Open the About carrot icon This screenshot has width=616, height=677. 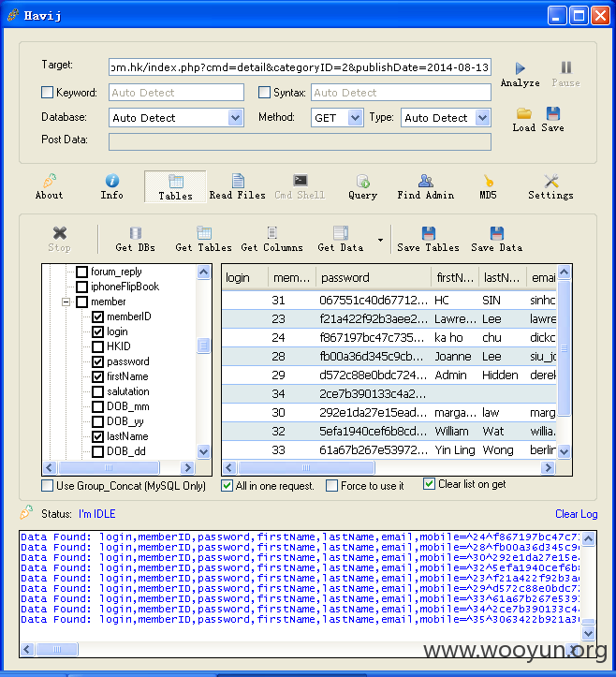(50, 181)
